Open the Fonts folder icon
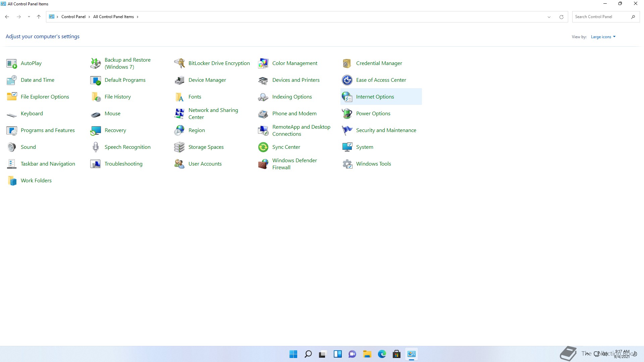Screen dimensions: 644x362 tap(179, 97)
